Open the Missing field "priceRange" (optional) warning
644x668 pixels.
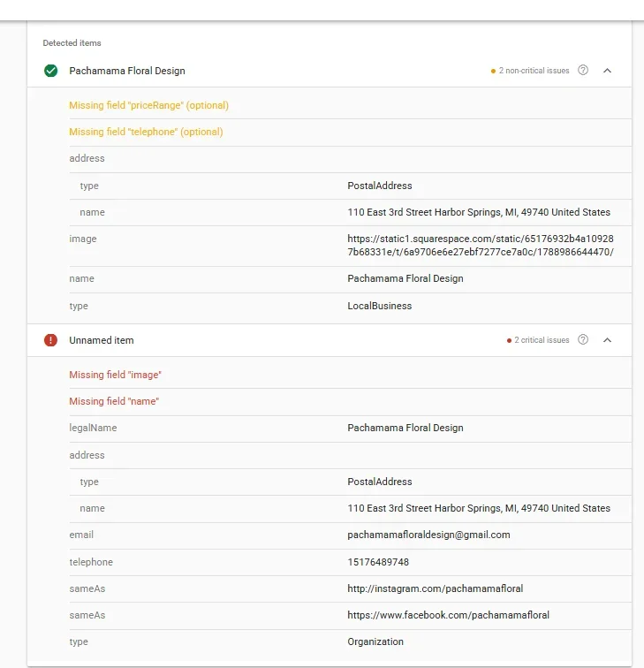148,105
